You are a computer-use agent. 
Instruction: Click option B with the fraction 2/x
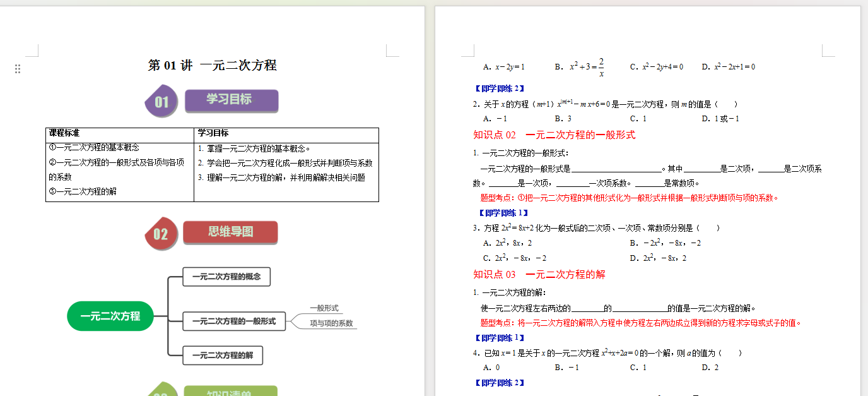580,67
